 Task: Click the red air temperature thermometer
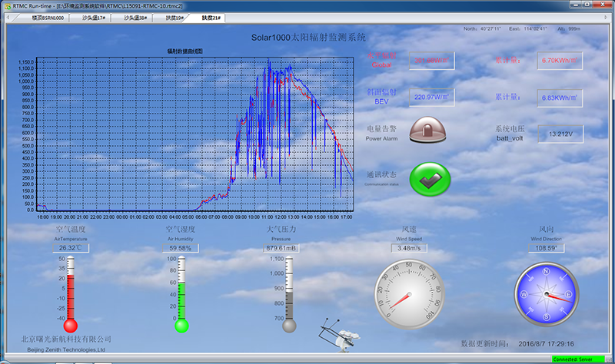[71, 294]
